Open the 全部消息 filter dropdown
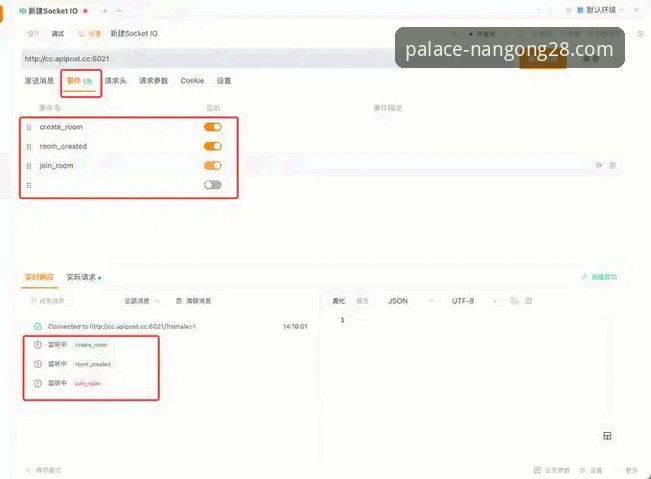Viewport: 651px width, 479px height. [x=141, y=301]
